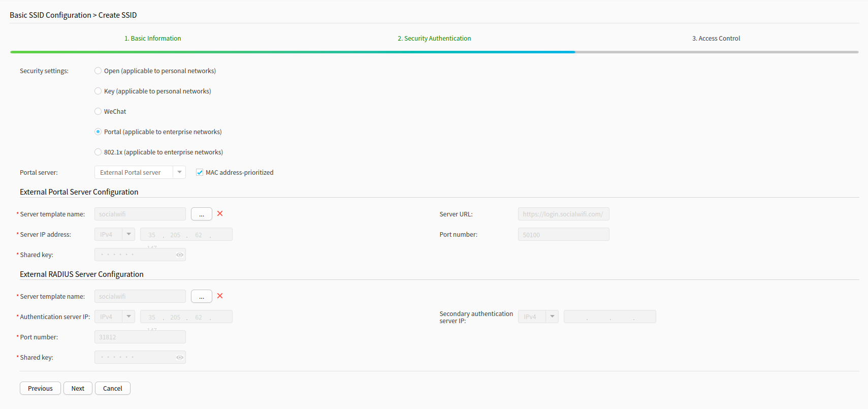
Task: Open Secondary authentication server IPv4 dropdown
Action: (552, 317)
